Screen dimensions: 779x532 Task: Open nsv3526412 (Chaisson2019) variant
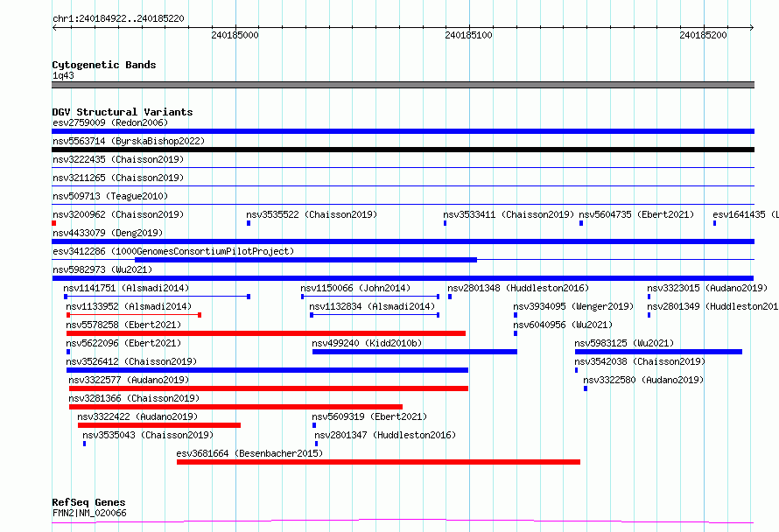131,361
